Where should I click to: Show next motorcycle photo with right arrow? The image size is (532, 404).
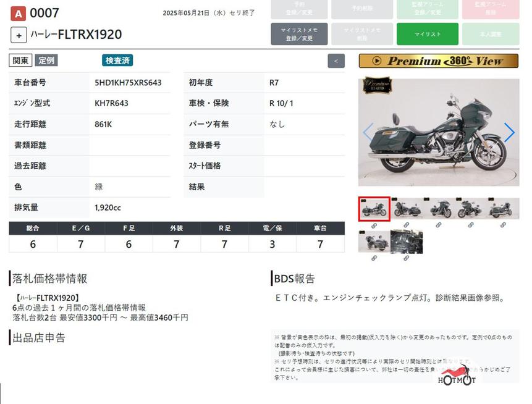click(509, 132)
